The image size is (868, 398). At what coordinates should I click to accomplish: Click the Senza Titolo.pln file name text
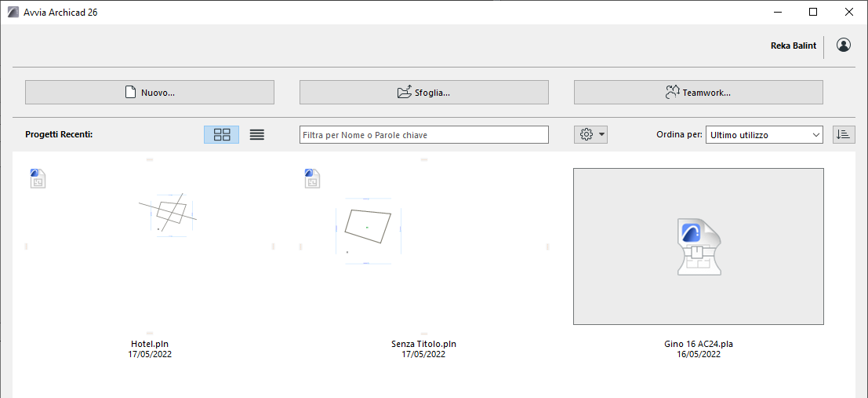click(x=424, y=345)
